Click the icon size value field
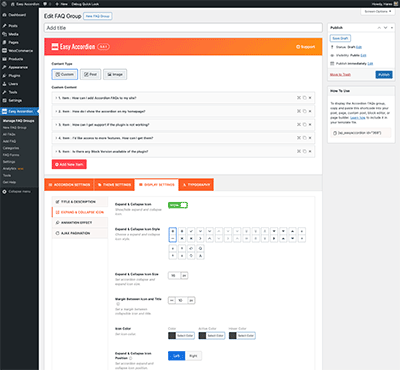This screenshot has height=370, width=400. coord(174,276)
